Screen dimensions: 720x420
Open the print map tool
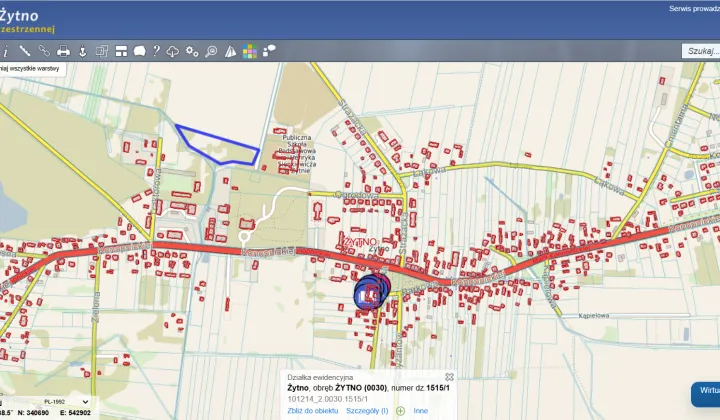63,51
